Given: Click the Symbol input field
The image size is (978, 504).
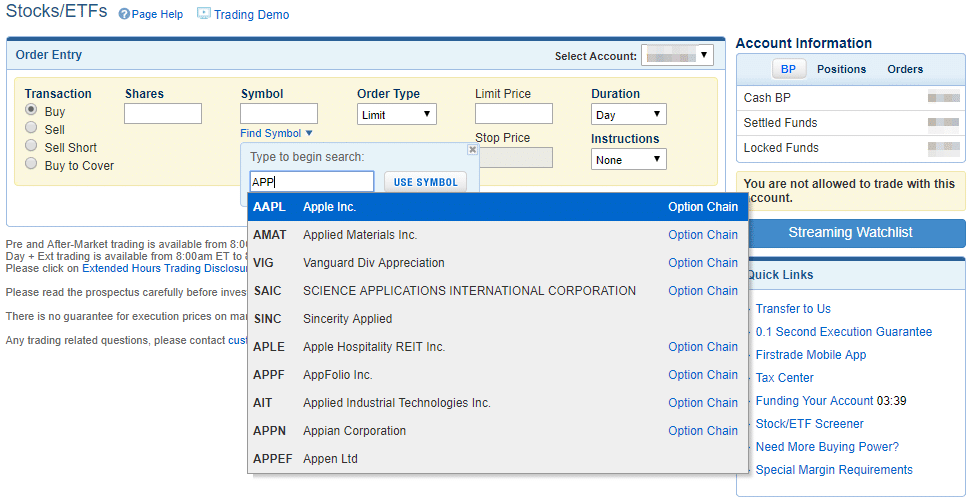Looking at the screenshot, I should coord(279,114).
